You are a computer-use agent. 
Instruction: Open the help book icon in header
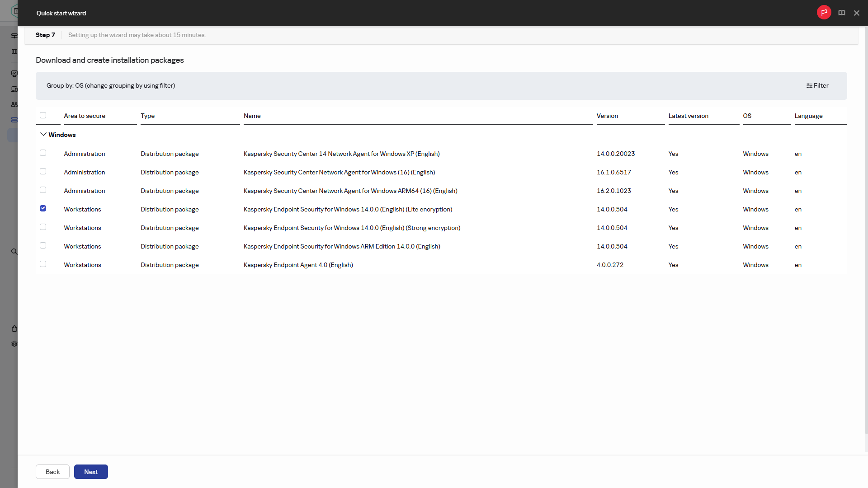pos(842,13)
